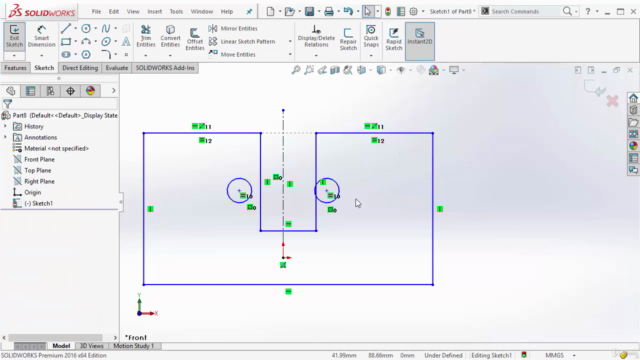Select Material not specified item

pos(51,149)
